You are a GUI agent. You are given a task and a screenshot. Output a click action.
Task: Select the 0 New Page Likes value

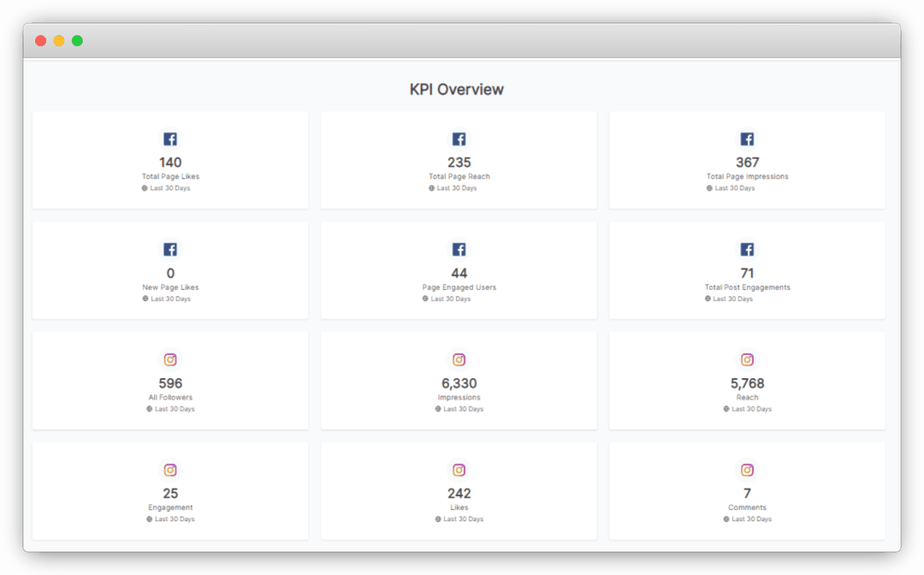[x=170, y=273]
